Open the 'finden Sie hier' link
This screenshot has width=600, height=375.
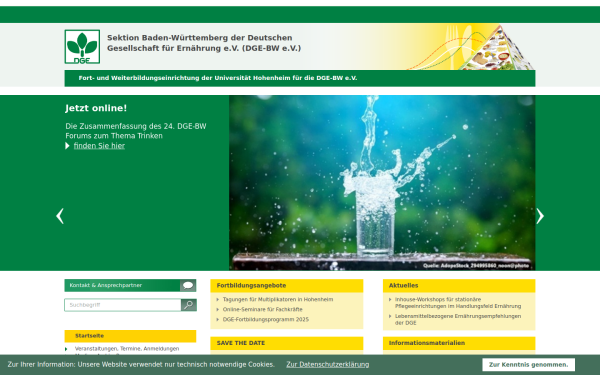click(x=99, y=146)
